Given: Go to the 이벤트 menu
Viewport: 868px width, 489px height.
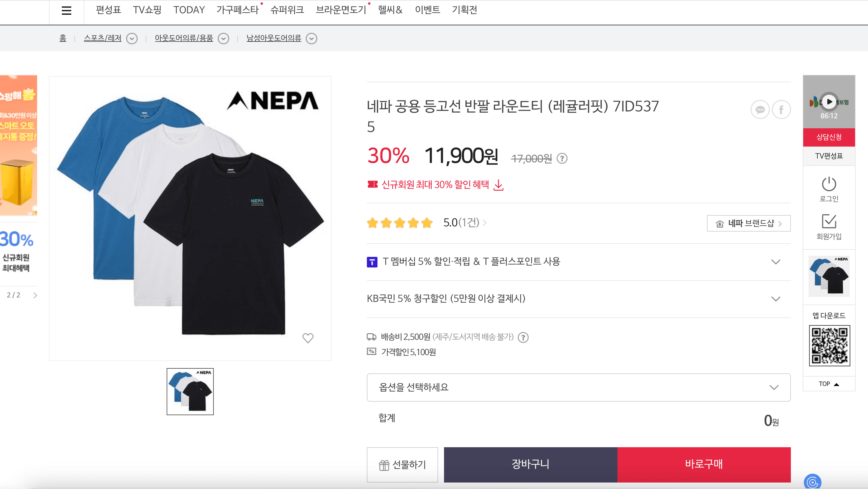Looking at the screenshot, I should 427,10.
